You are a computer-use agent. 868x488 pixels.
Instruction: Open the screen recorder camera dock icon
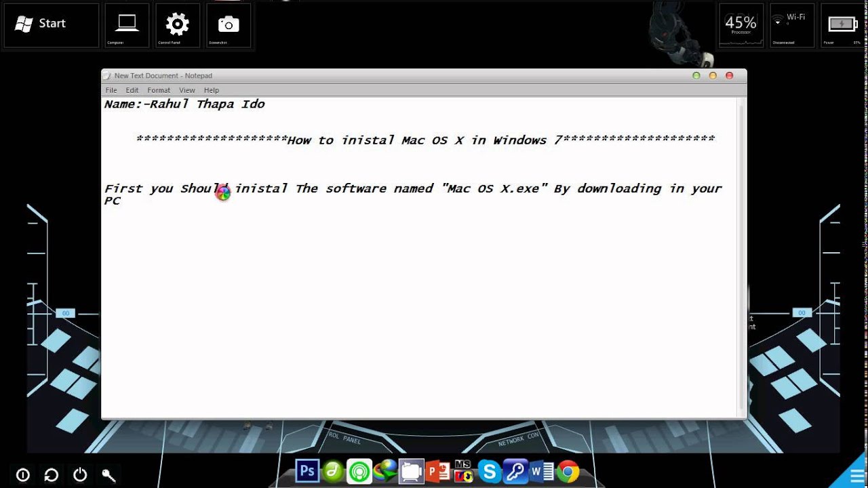pos(411,470)
